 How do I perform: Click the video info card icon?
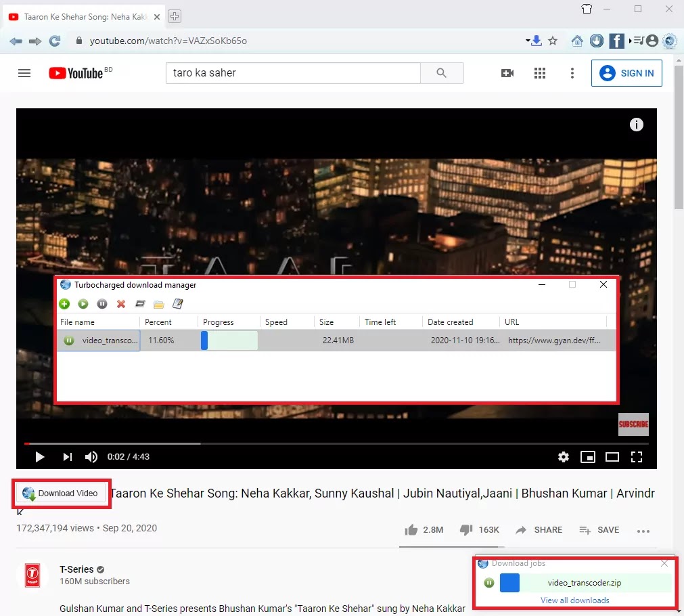(636, 125)
